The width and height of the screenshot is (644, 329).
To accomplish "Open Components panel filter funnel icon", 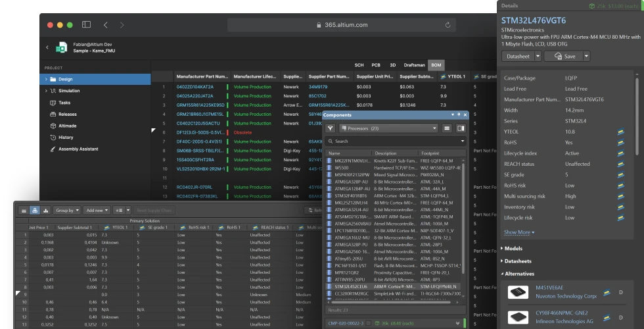I will (x=330, y=128).
